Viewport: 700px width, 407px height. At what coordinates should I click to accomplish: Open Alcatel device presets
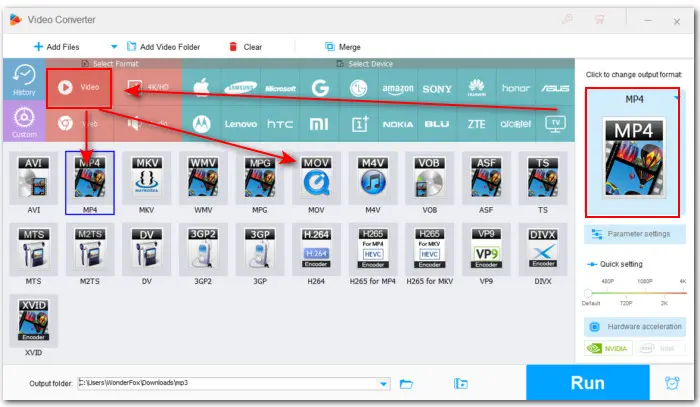click(x=516, y=124)
